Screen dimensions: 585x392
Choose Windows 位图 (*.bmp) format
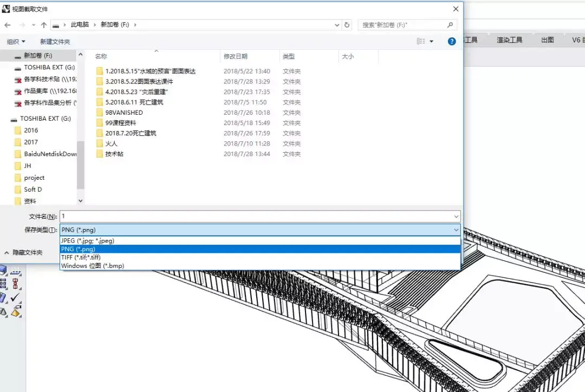click(x=260, y=265)
